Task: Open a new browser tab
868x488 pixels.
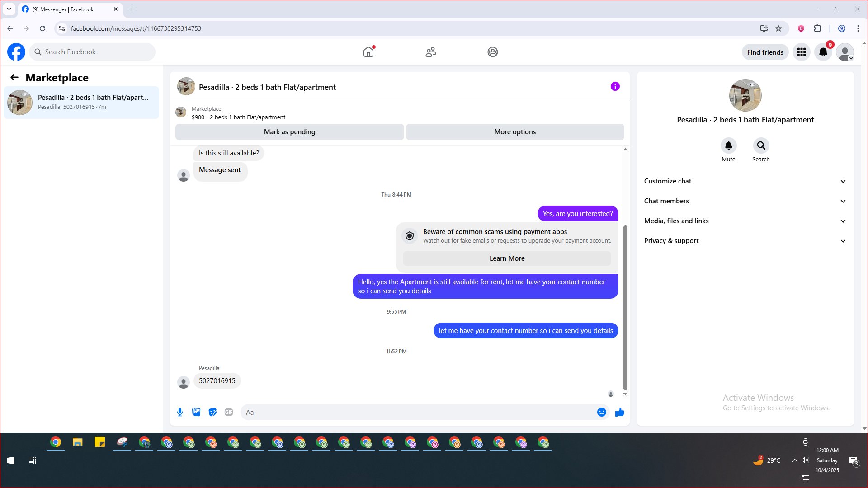Action: 132,9
